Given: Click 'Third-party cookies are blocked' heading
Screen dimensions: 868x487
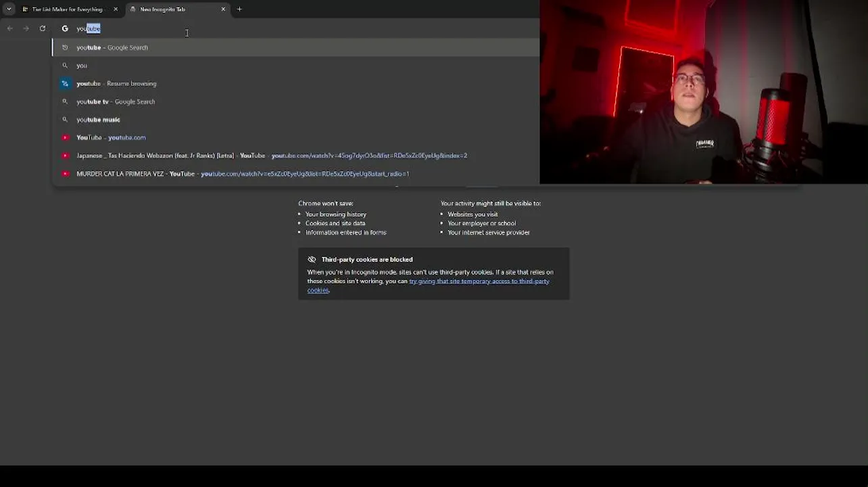Looking at the screenshot, I should [367, 260].
